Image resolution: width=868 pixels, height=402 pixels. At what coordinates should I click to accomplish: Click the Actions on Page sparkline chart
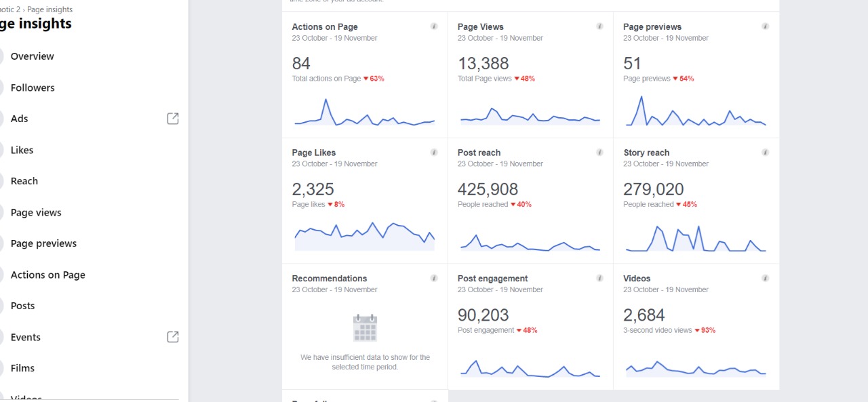point(364,112)
